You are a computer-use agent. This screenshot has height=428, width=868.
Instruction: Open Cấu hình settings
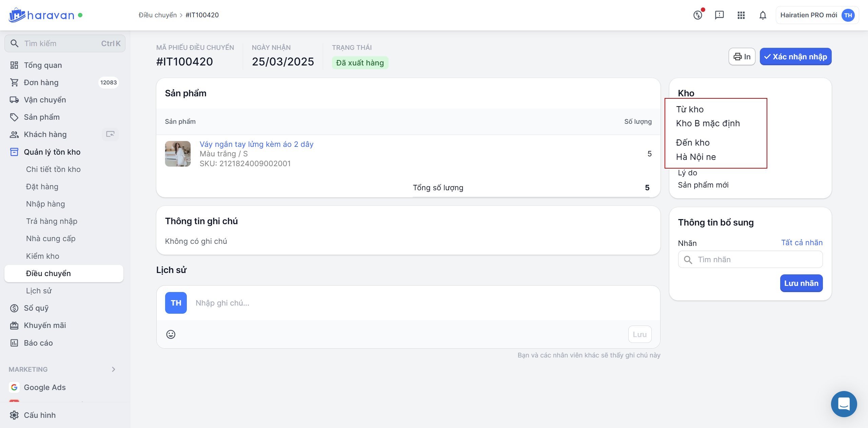[40, 415]
